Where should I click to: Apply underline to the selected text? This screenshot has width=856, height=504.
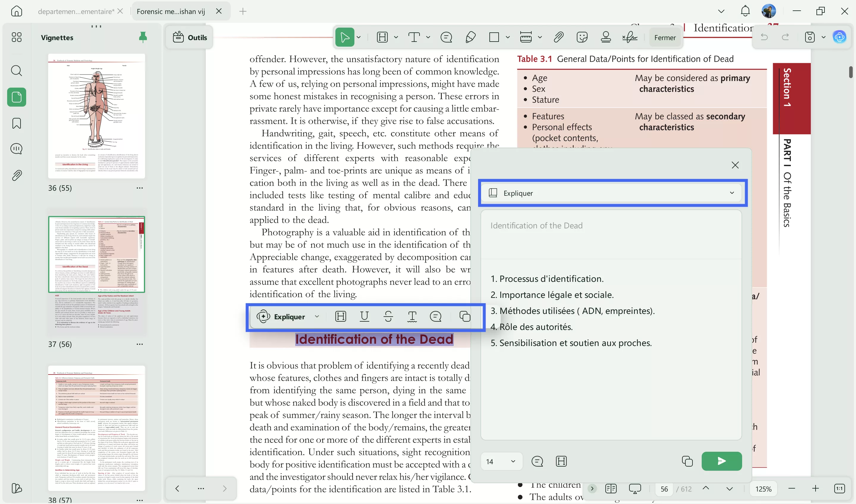tap(364, 317)
